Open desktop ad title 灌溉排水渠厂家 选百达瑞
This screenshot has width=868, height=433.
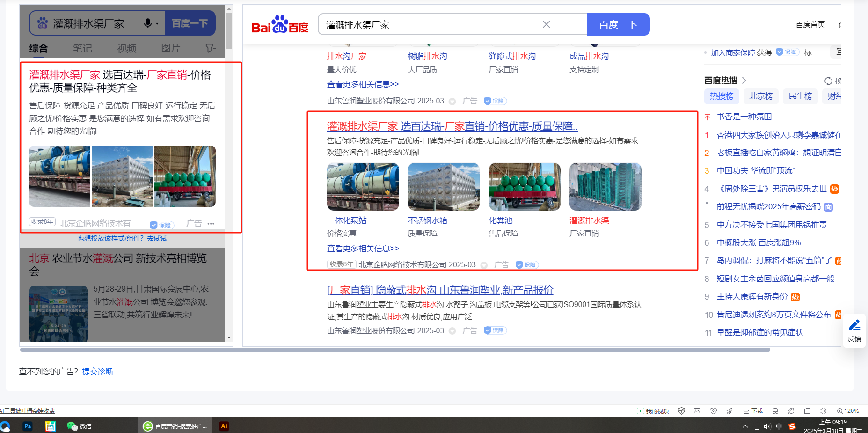(x=452, y=126)
